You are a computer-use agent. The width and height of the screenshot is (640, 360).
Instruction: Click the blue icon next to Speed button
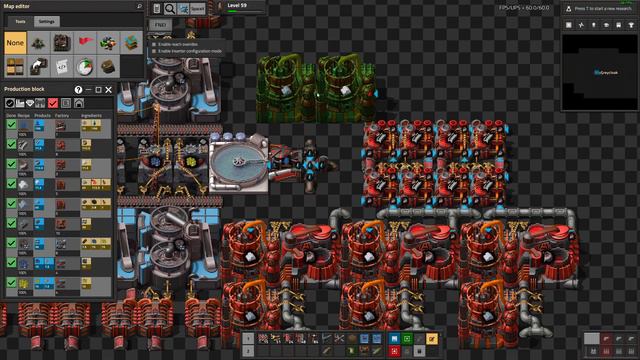click(x=183, y=9)
